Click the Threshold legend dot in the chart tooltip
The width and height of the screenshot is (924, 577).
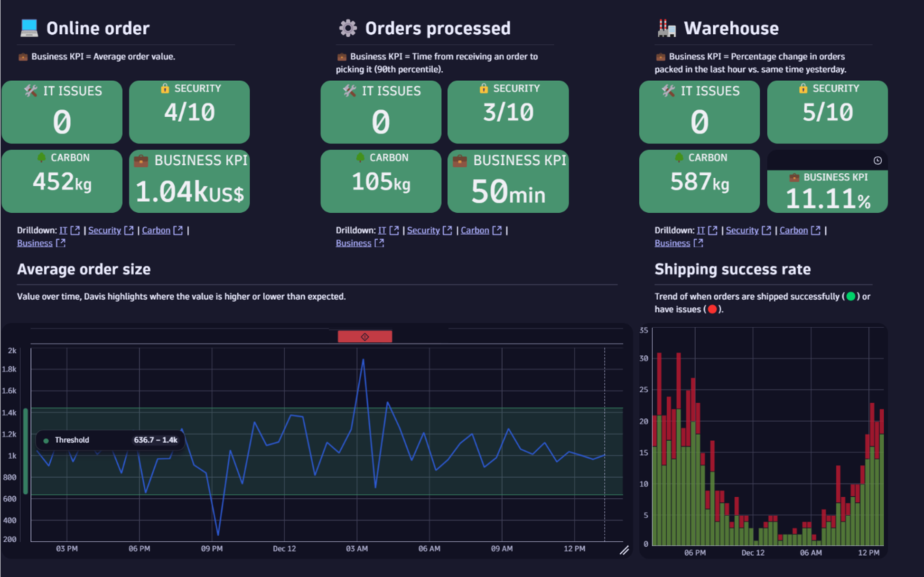(46, 440)
